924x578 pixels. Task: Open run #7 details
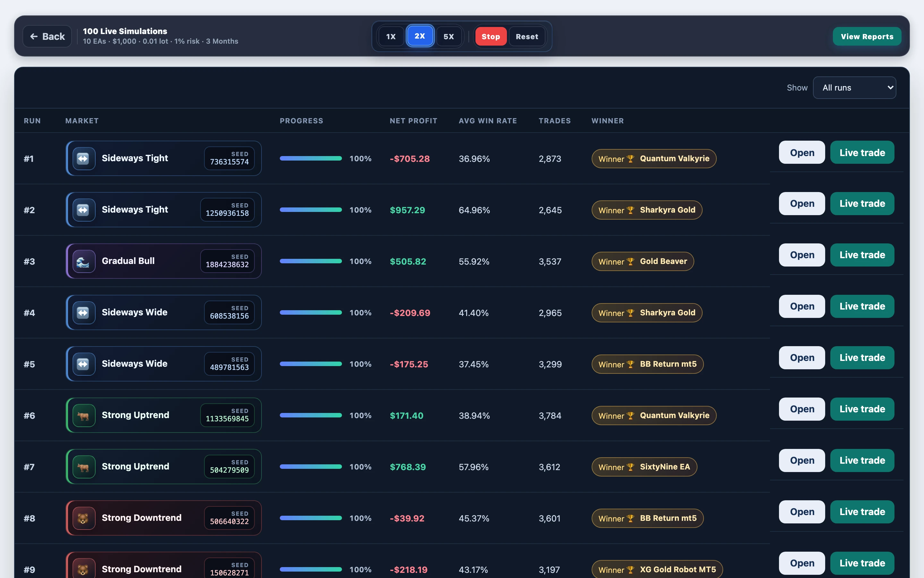802,461
